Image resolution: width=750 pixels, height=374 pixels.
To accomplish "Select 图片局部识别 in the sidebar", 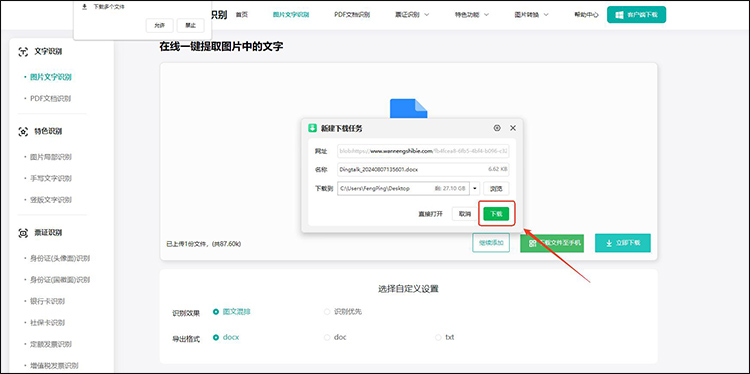I will pyautogui.click(x=51, y=157).
